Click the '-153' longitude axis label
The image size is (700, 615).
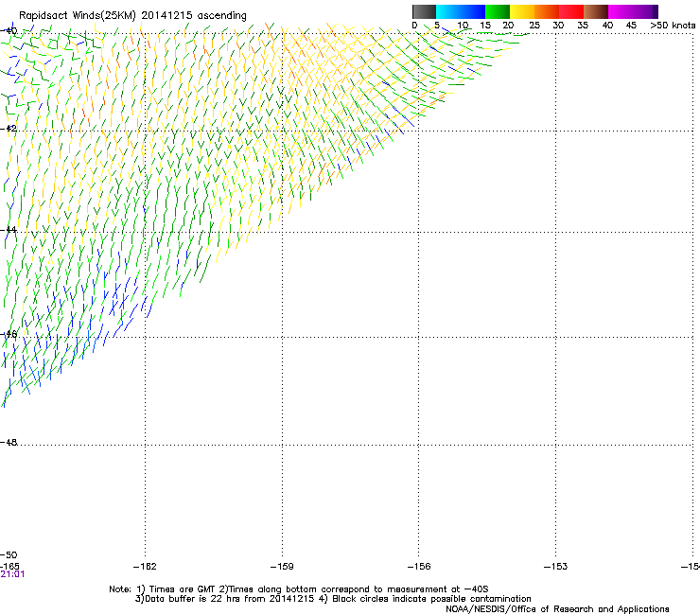555,567
